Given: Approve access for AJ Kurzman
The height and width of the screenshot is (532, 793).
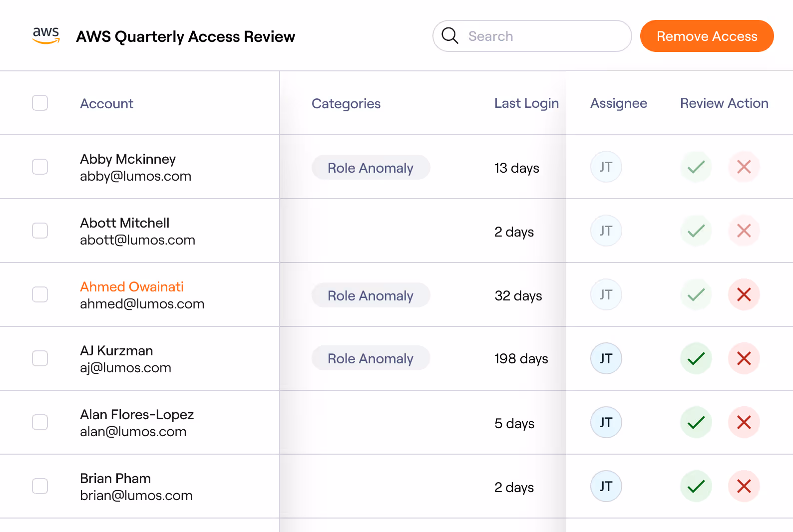Looking at the screenshot, I should (x=696, y=358).
